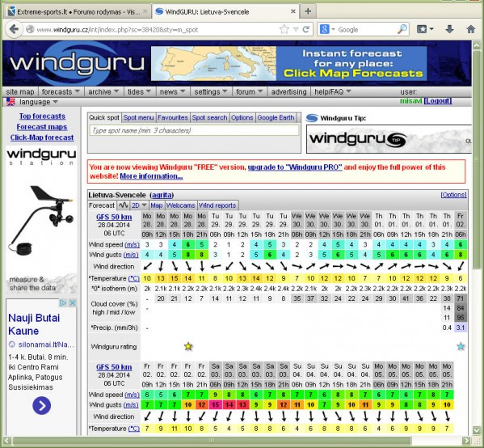Switch to the graph view icon tab
Image resolution: width=484 pixels, height=448 pixels.
[124, 205]
